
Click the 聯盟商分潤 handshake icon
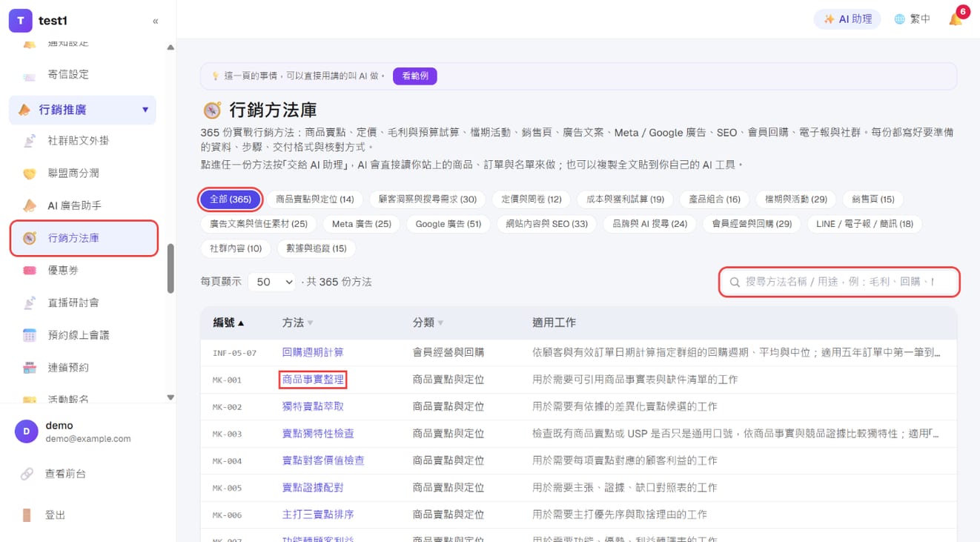pos(30,173)
